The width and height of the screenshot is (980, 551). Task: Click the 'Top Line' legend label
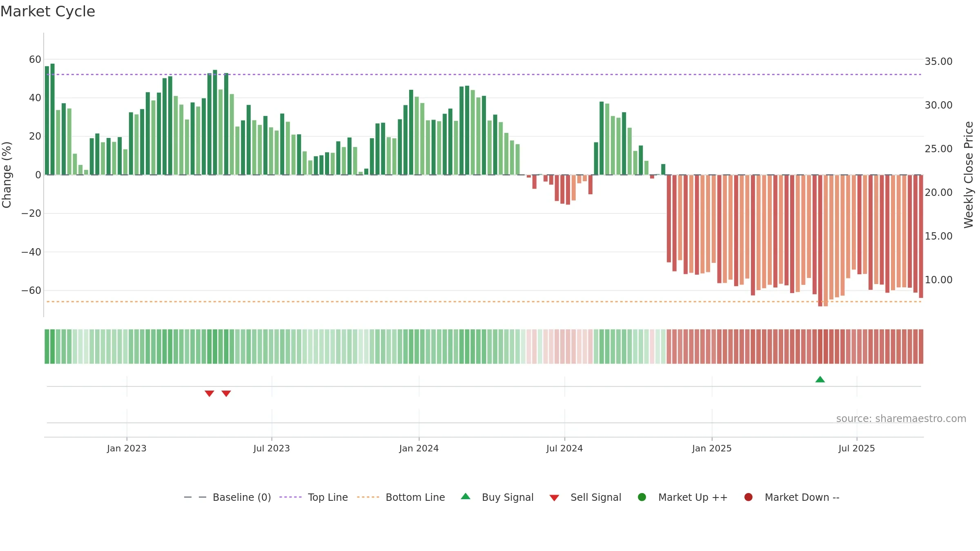click(x=328, y=498)
